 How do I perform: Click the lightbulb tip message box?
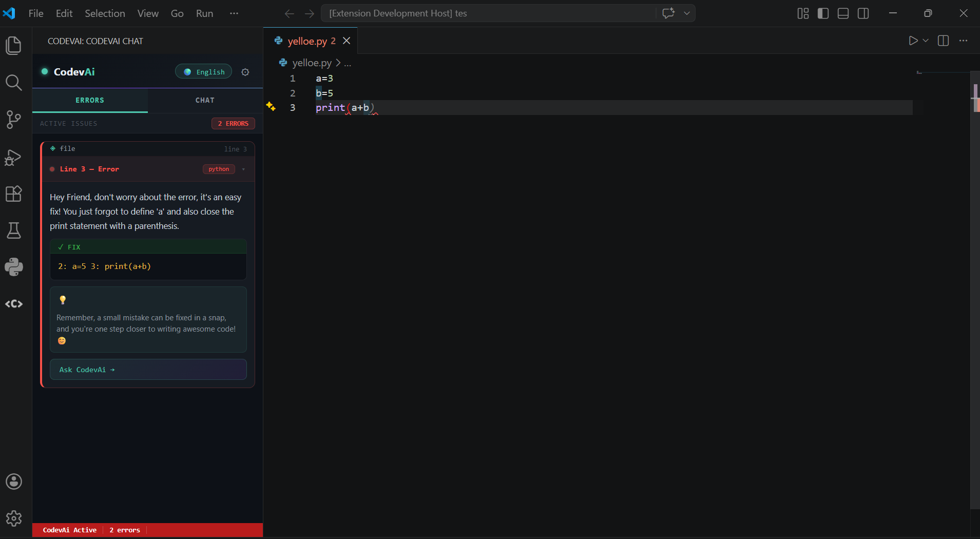click(148, 320)
